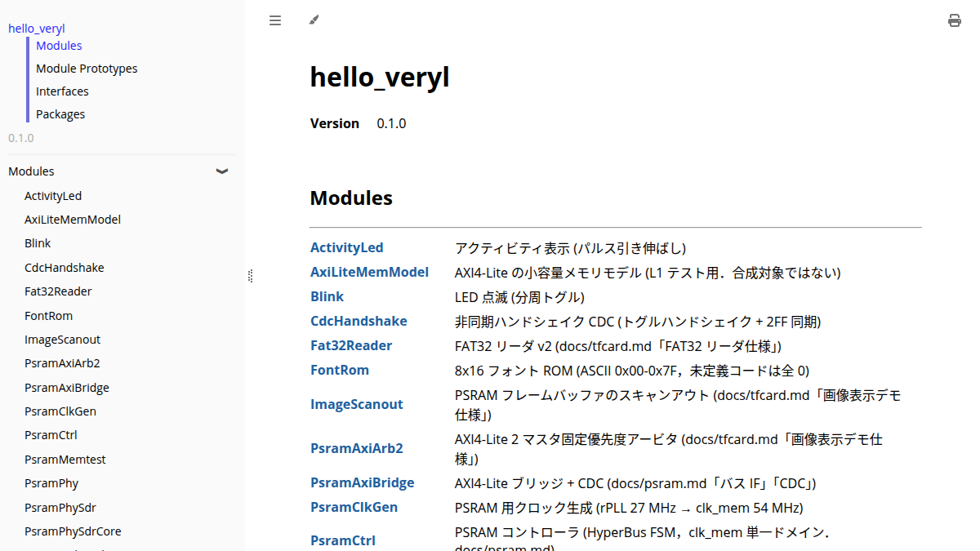The width and height of the screenshot is (980, 551).
Task: Open Blink in the sidebar list
Action: point(38,243)
